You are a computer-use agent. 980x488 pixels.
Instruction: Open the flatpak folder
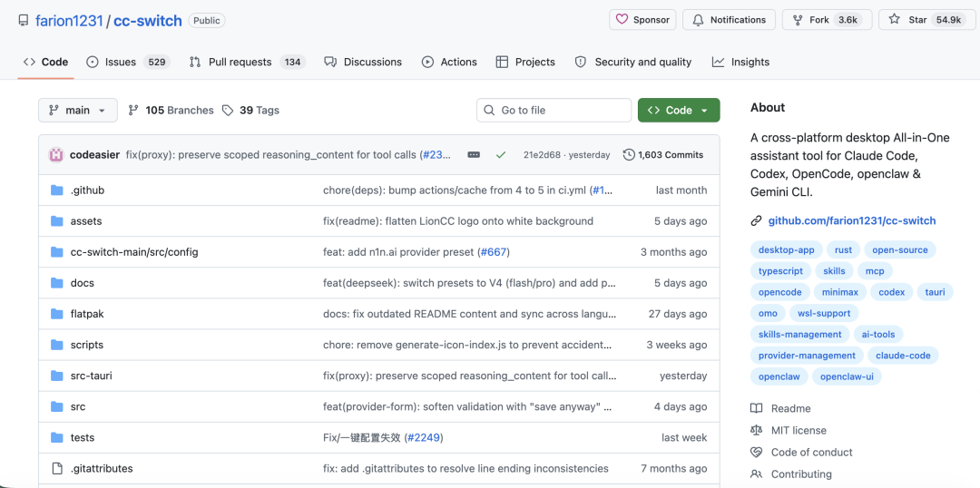pos(87,314)
